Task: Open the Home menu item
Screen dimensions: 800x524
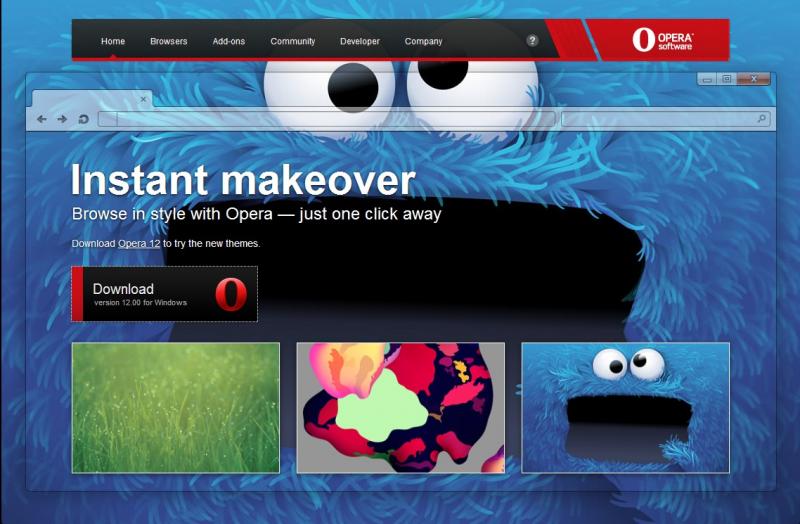Action: (113, 41)
